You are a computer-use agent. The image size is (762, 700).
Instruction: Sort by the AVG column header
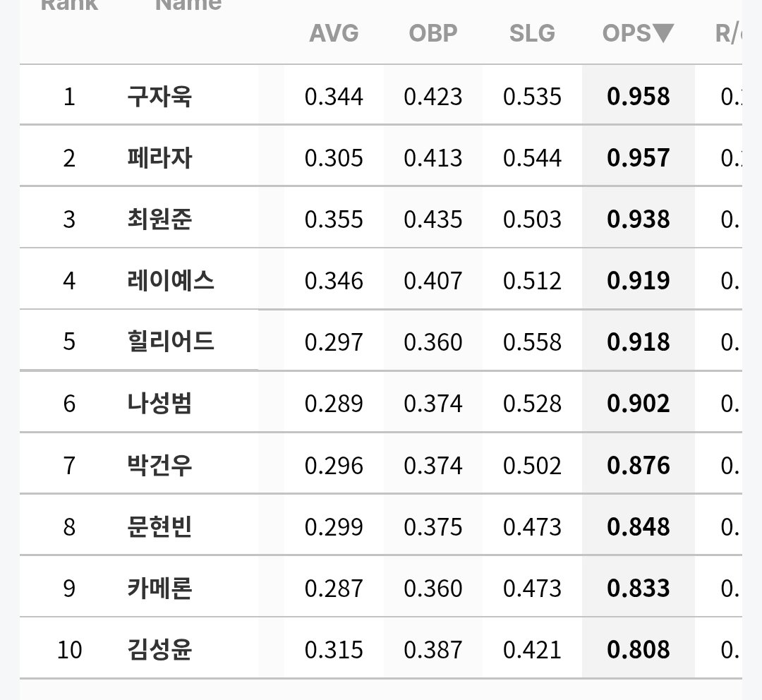[x=334, y=33]
